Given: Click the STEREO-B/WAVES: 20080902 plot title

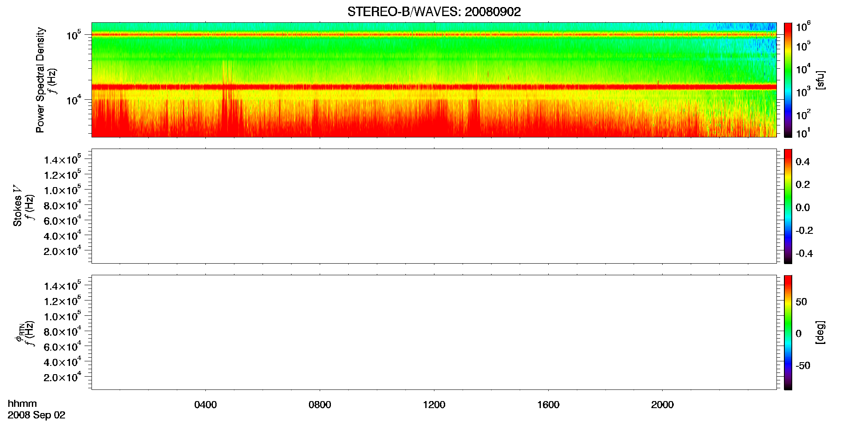Looking at the screenshot, I should tap(434, 12).
